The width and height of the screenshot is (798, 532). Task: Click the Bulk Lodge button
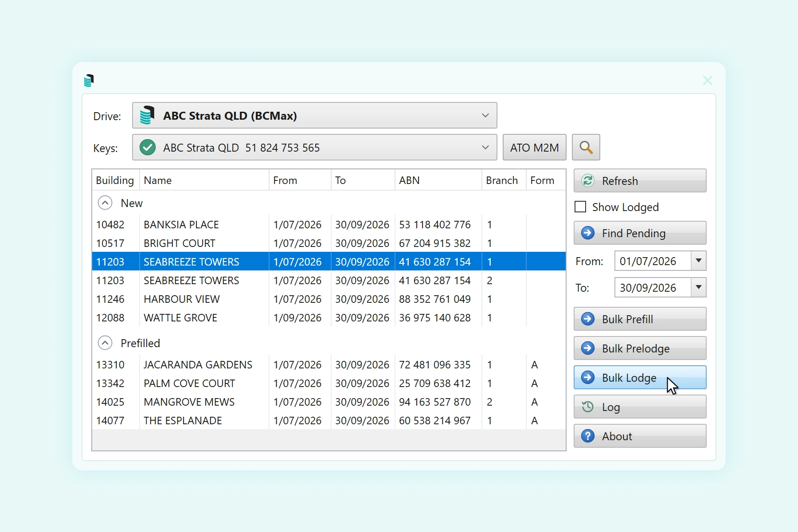pos(640,378)
